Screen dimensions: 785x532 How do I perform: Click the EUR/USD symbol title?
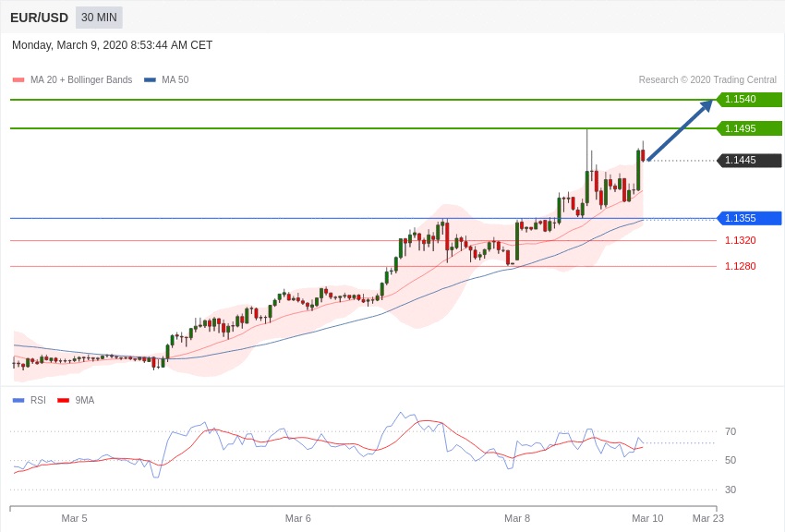(39, 18)
